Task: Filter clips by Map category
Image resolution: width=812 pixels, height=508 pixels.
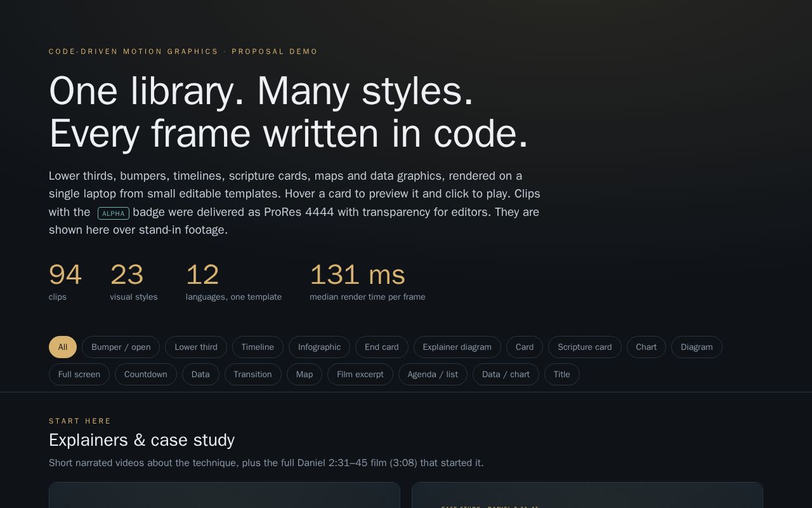Action: tap(304, 374)
